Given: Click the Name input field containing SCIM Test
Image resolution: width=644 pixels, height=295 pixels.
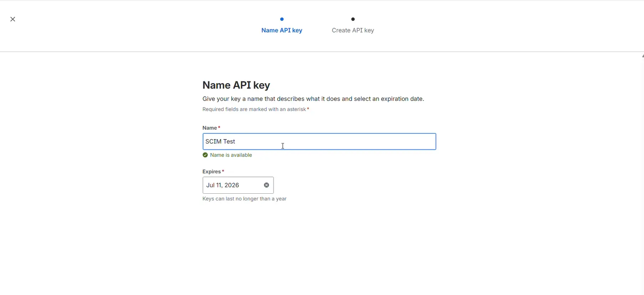Looking at the screenshot, I should click(319, 142).
